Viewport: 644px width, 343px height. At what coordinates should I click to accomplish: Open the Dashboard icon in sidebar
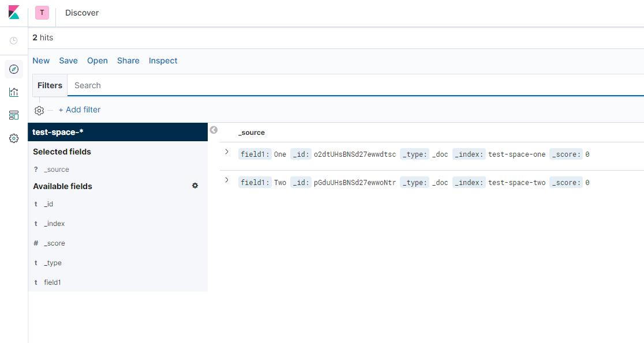pos(14,115)
